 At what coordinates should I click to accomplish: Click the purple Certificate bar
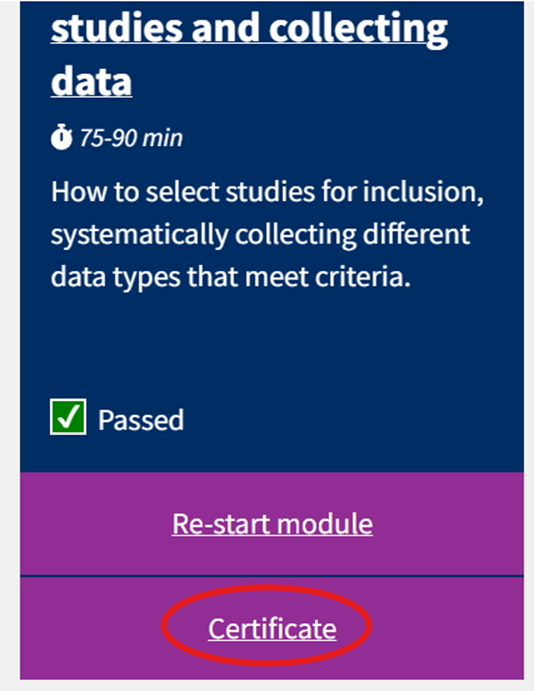pyautogui.click(x=272, y=628)
